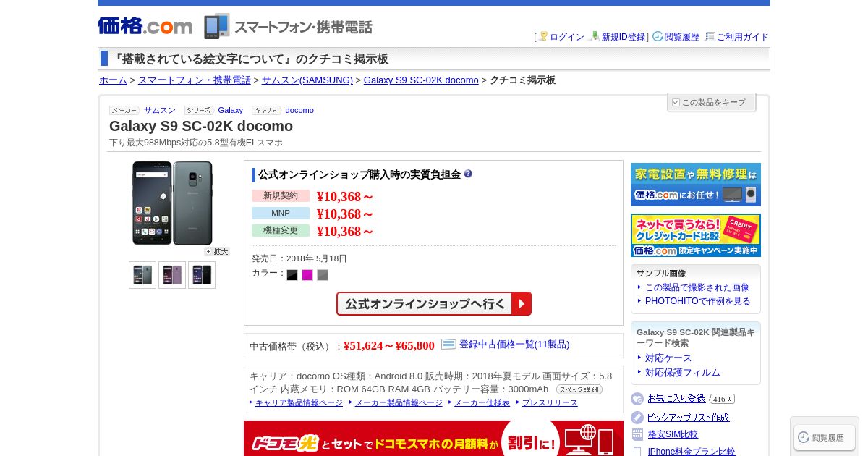Click the cheap SIM comparison icon
Viewport: 868px width, 456px height.
pos(637,434)
